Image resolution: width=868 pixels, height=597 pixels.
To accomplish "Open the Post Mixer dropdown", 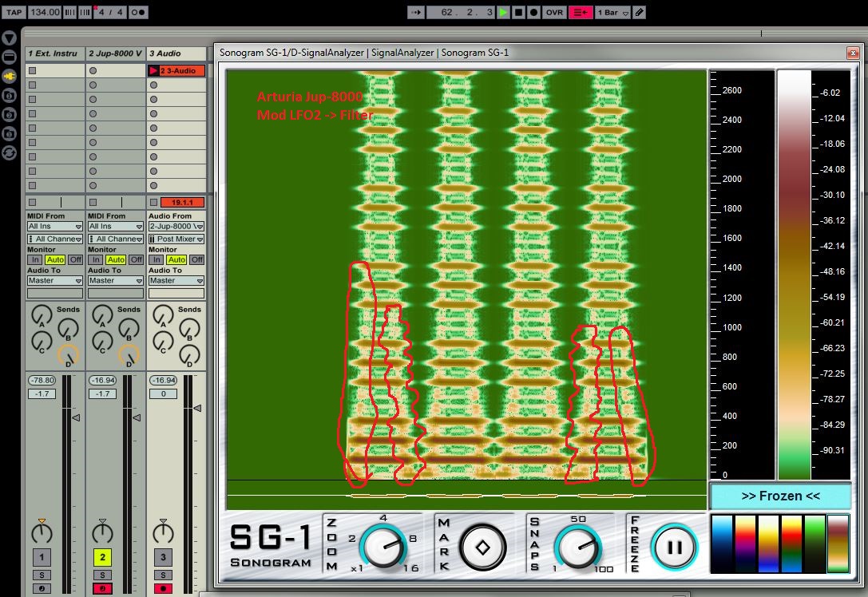I will coord(176,239).
